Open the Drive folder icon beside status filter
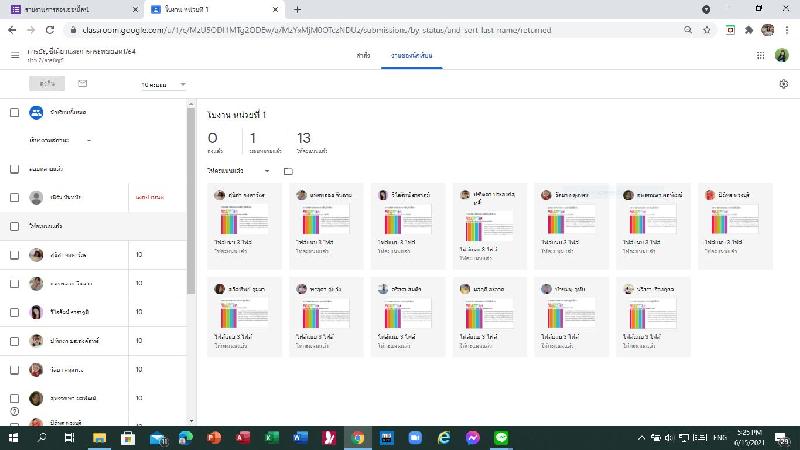800x450 pixels. pos(288,171)
